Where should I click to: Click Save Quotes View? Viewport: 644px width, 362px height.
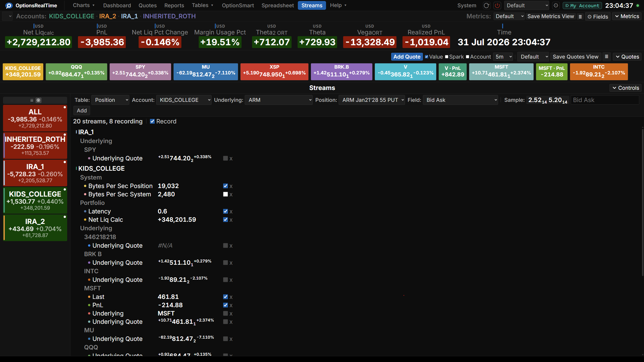point(576,57)
